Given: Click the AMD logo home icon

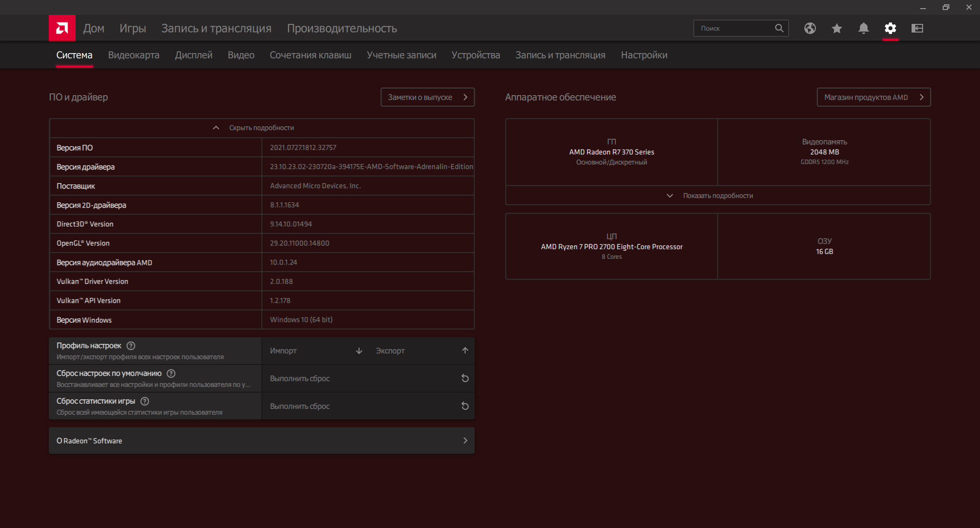Looking at the screenshot, I should (x=62, y=28).
